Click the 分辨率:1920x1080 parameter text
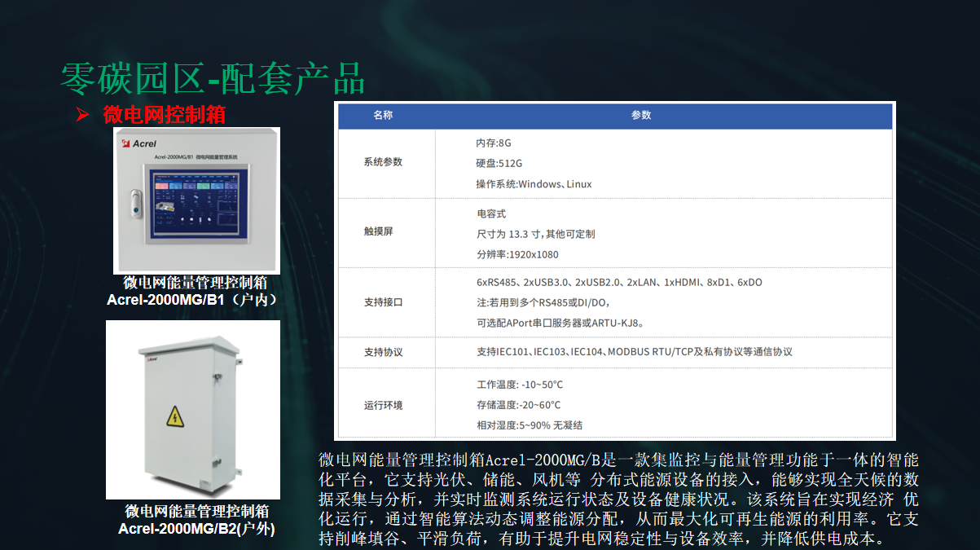The image size is (980, 550). pyautogui.click(x=517, y=254)
